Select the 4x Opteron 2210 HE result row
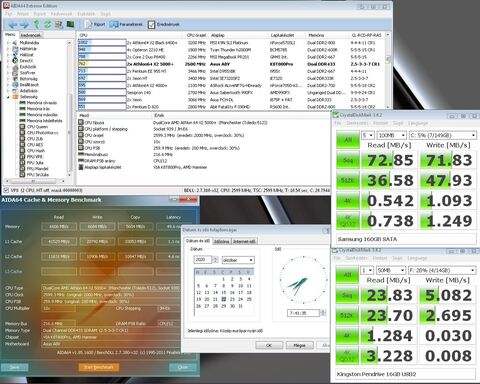Image resolution: width=480 pixels, height=384 pixels. [x=231, y=50]
